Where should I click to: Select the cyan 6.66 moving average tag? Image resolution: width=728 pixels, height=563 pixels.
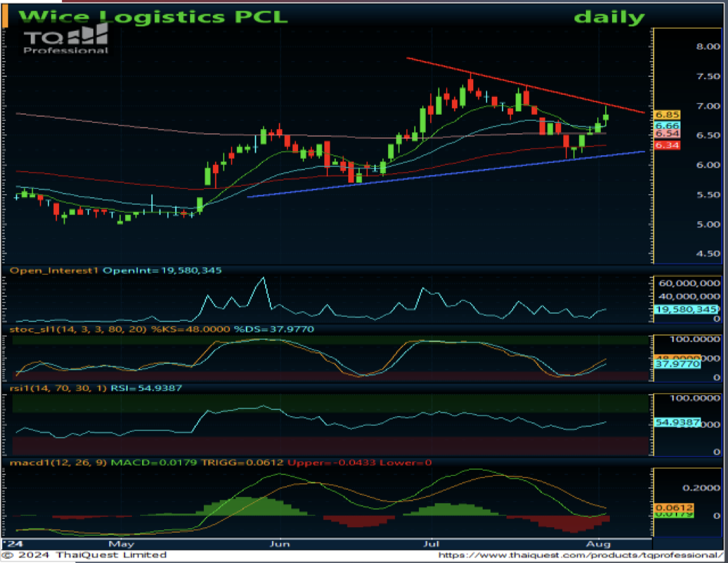[x=667, y=126]
